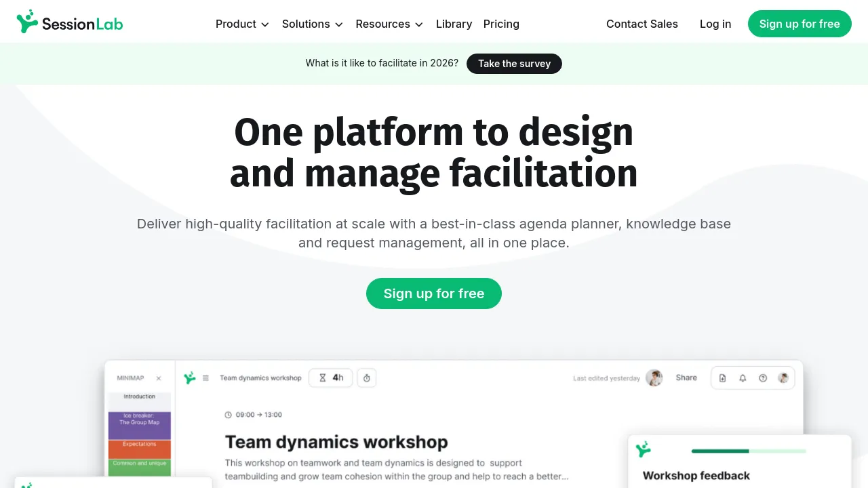Image resolution: width=868 pixels, height=488 pixels.
Task: Click the help question mark icon
Action: coord(763,378)
